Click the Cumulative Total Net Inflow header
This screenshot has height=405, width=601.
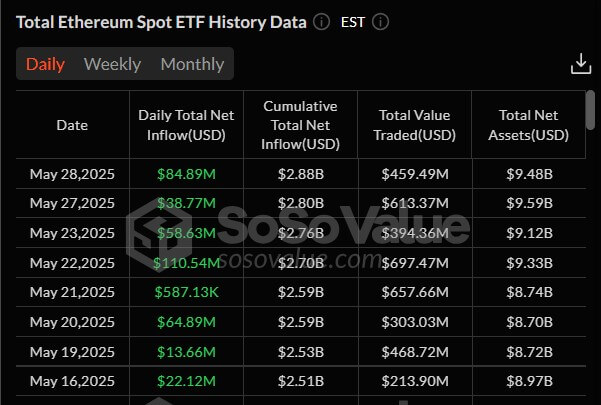[300, 125]
